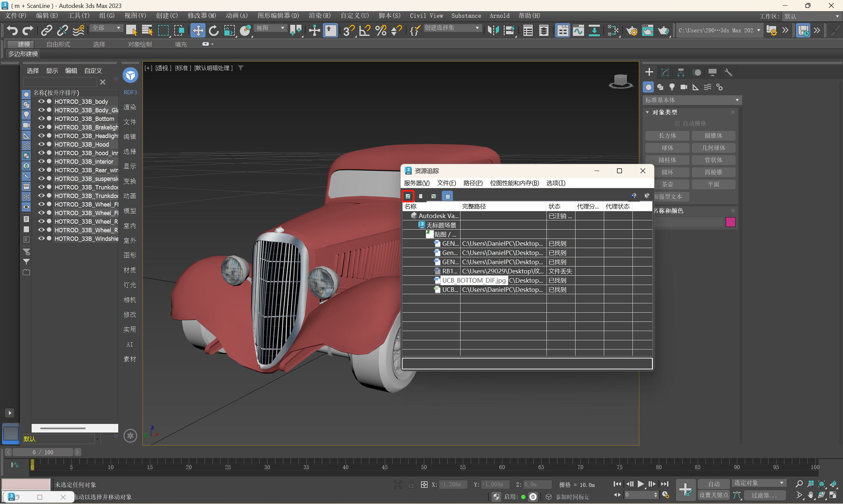
Task: Toggle the Angle Snap icon
Action: tap(365, 31)
